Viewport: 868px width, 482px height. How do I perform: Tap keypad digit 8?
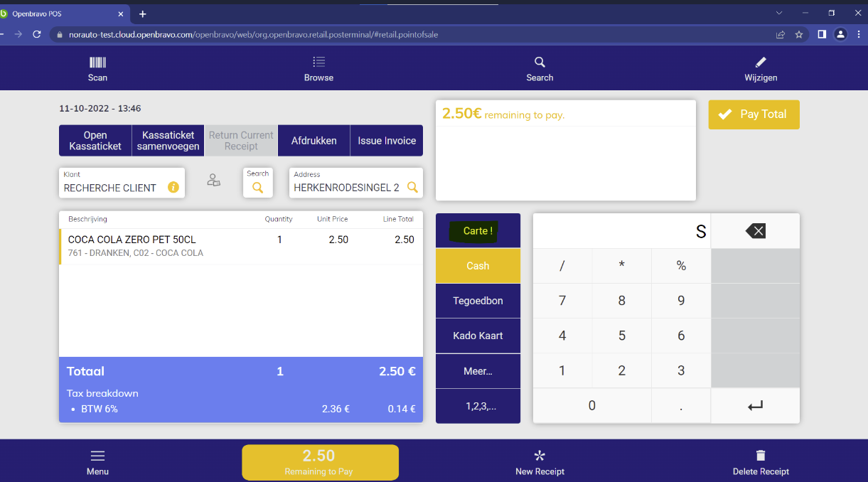(x=622, y=301)
